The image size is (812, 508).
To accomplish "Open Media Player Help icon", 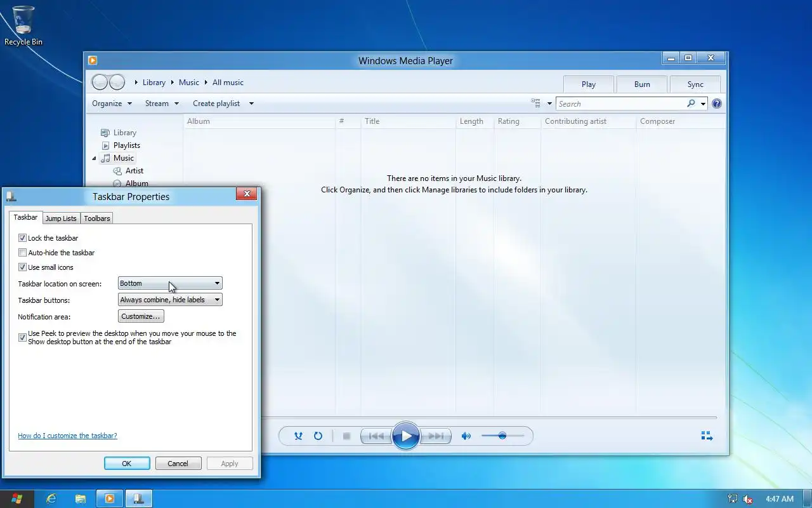I will [717, 104].
